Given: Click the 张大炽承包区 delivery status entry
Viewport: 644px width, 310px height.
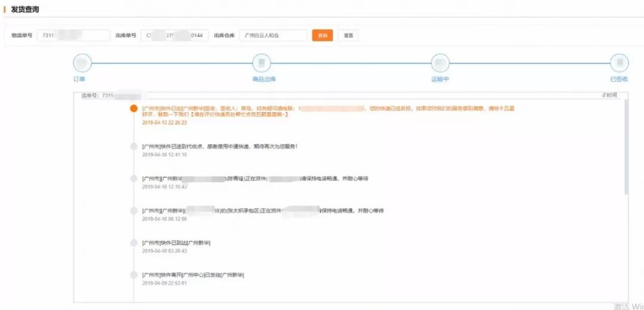Looking at the screenshot, I should pos(263,210).
